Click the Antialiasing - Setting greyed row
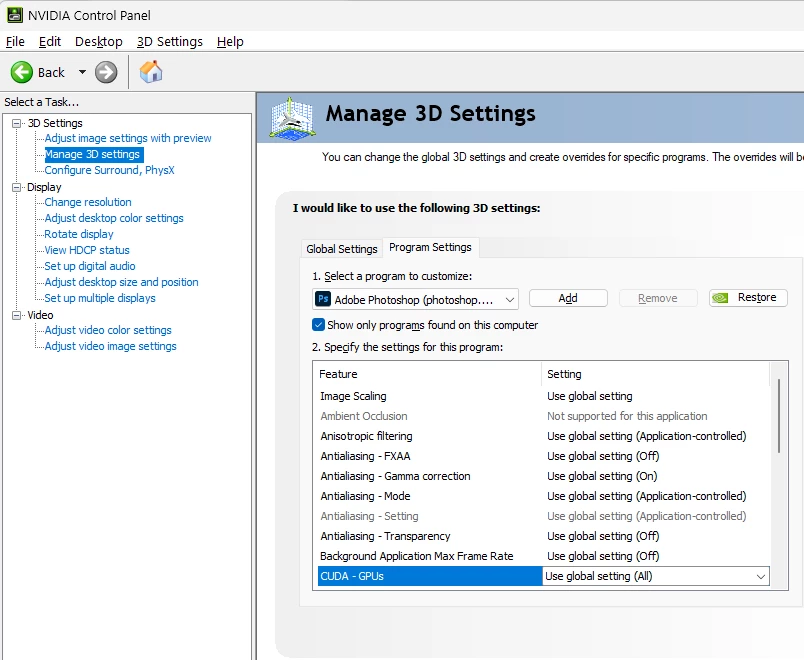 [544, 516]
